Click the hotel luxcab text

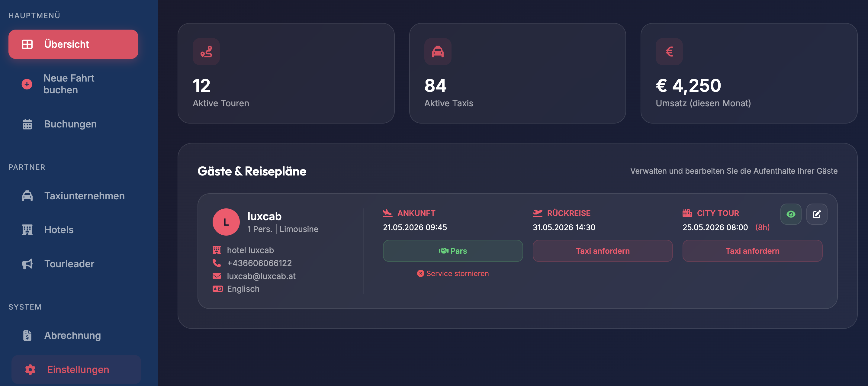pyautogui.click(x=250, y=250)
